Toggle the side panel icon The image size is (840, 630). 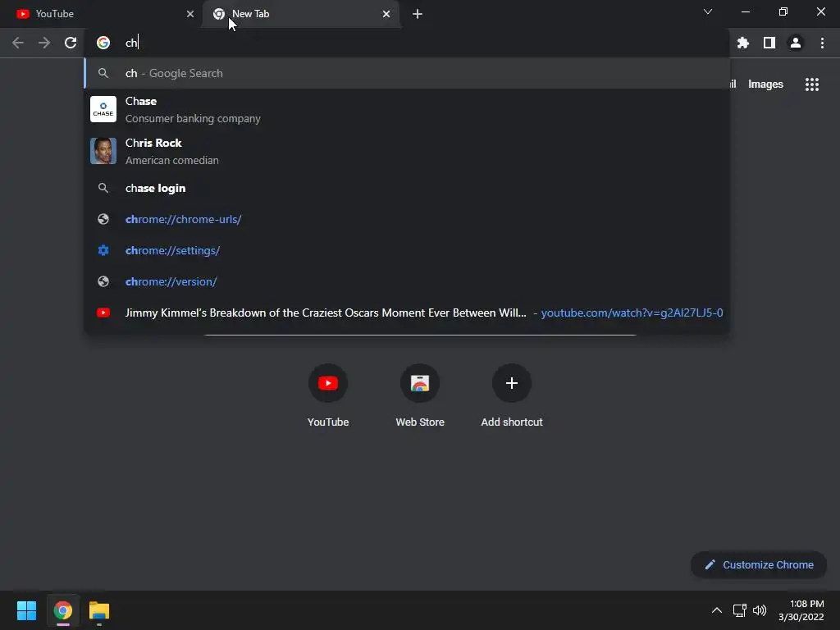pos(769,43)
